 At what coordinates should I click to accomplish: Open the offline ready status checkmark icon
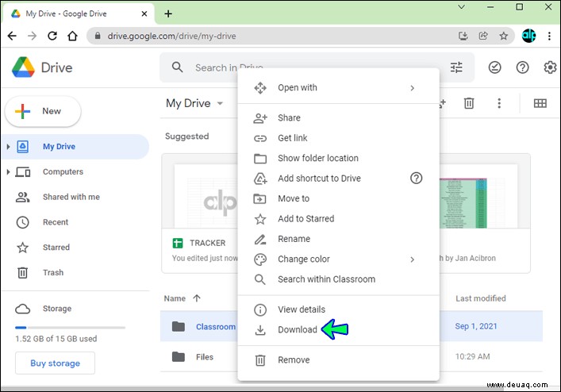495,67
